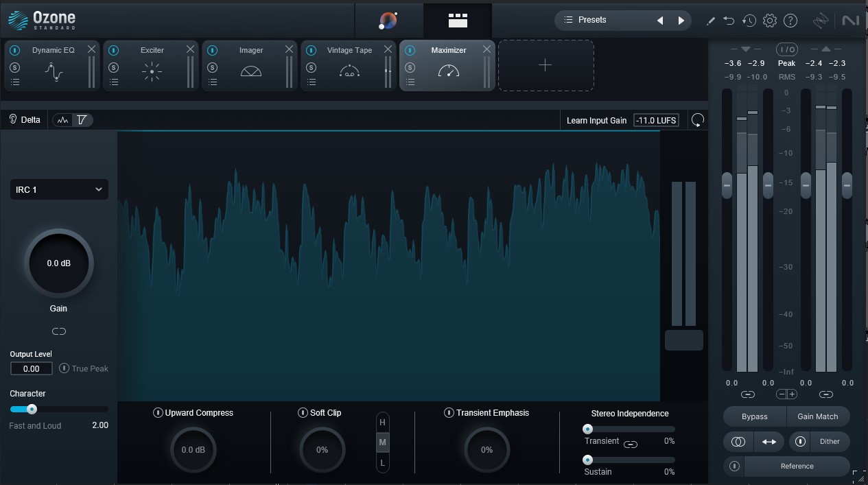Click the Bypass button
868x485 pixels.
click(753, 416)
